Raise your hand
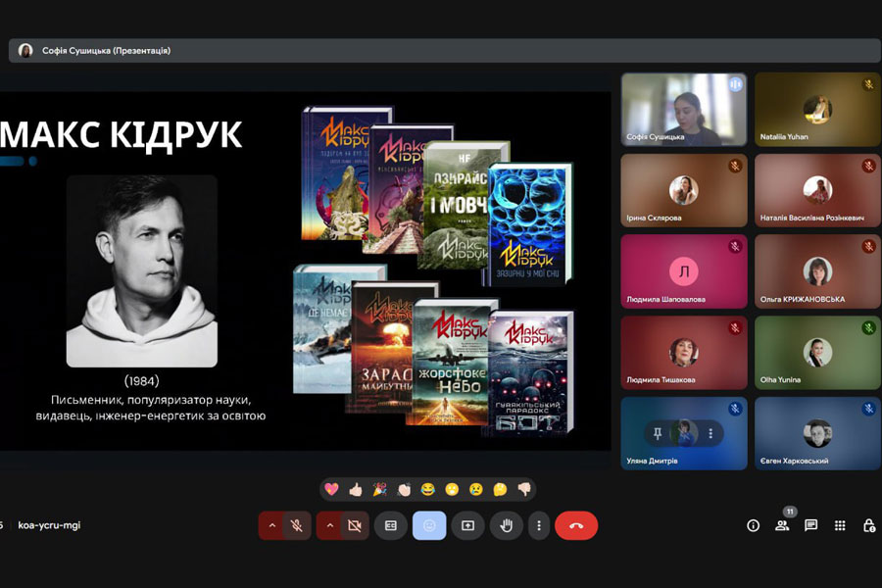Screen dimensions: 882x588 click(506, 525)
